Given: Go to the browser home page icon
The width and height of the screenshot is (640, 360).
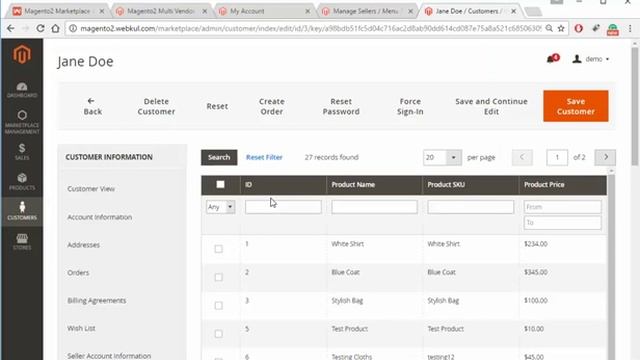Looking at the screenshot, I should (55, 28).
